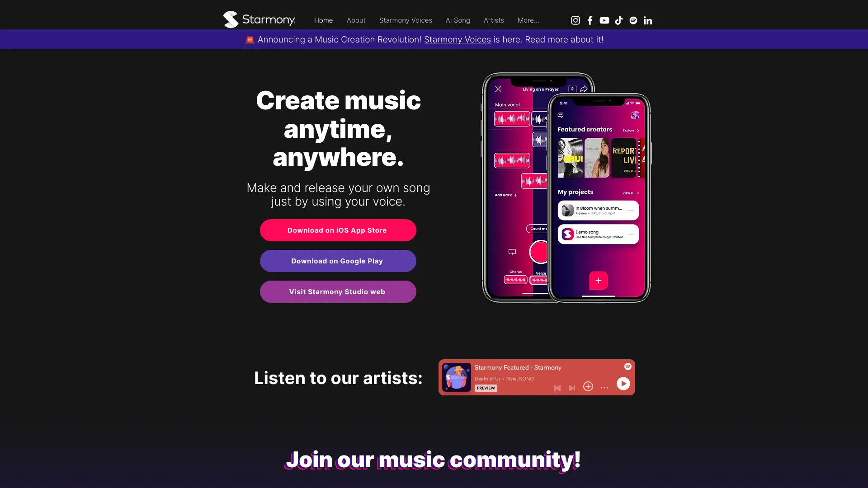The width and height of the screenshot is (868, 488).
Task: Play the Spotify embedded track preview
Action: point(623,384)
